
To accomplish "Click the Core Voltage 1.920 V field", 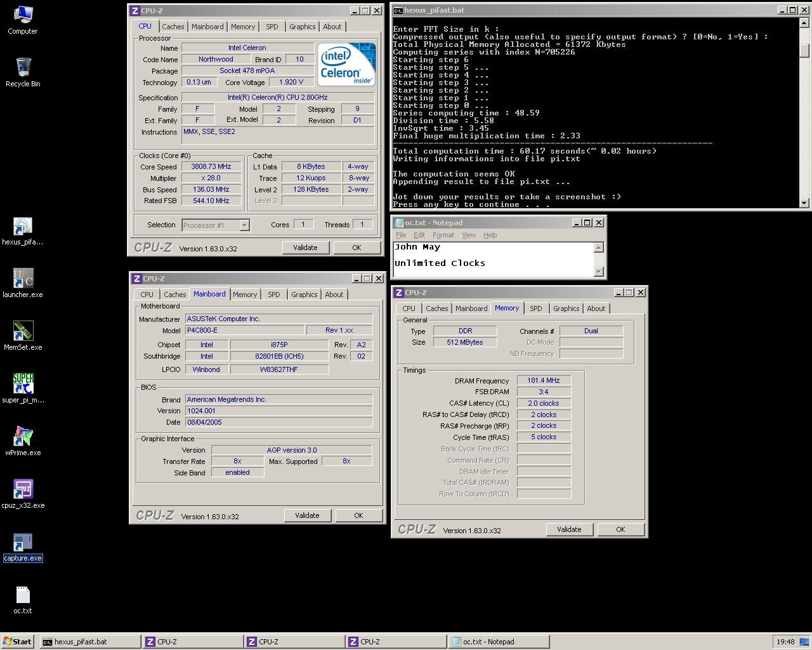I will [x=291, y=83].
